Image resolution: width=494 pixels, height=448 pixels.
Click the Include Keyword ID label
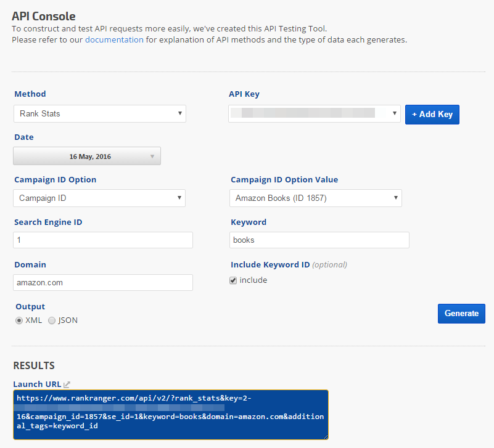(270, 264)
